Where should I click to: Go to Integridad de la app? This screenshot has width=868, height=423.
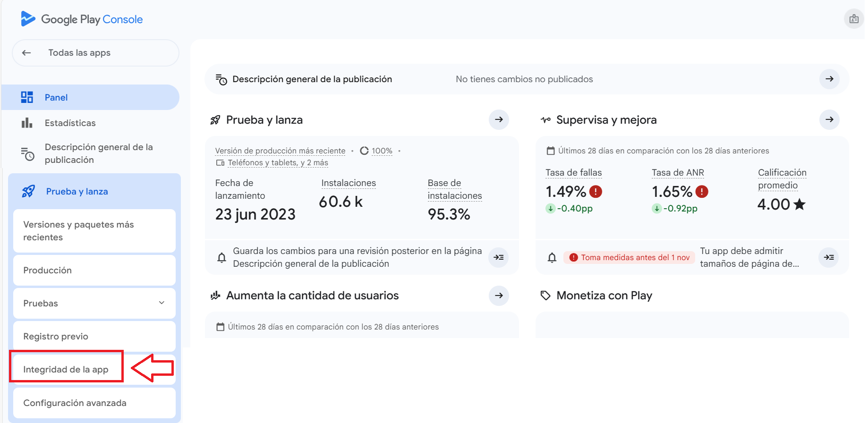pos(66,369)
